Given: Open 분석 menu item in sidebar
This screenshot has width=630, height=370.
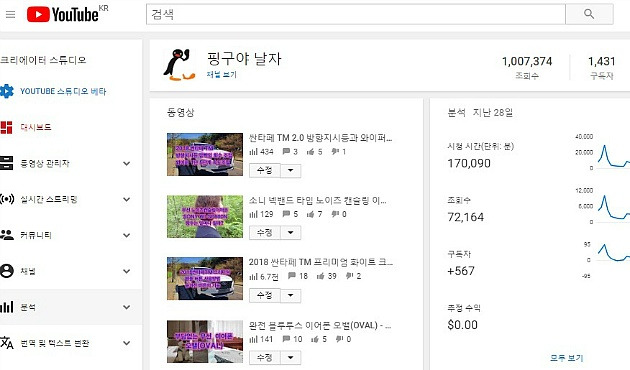Looking at the screenshot, I should click(28, 307).
